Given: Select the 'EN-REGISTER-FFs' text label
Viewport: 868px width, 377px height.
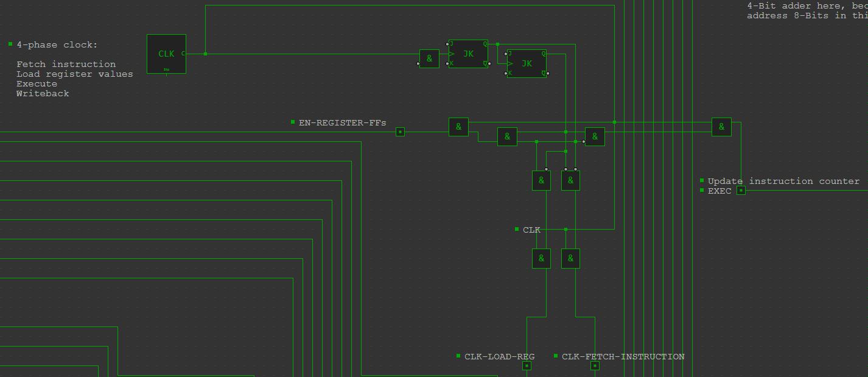Looking at the screenshot, I should (x=342, y=122).
